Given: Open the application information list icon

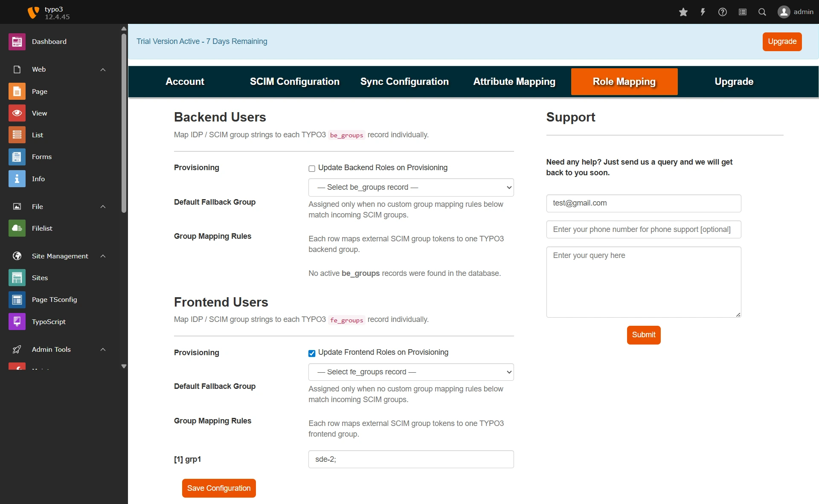Looking at the screenshot, I should tap(743, 12).
